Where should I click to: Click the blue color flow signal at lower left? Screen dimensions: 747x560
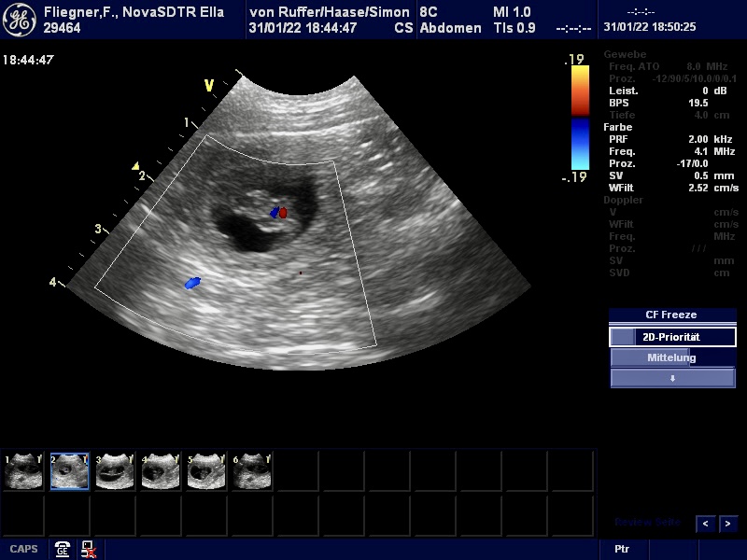point(192,282)
